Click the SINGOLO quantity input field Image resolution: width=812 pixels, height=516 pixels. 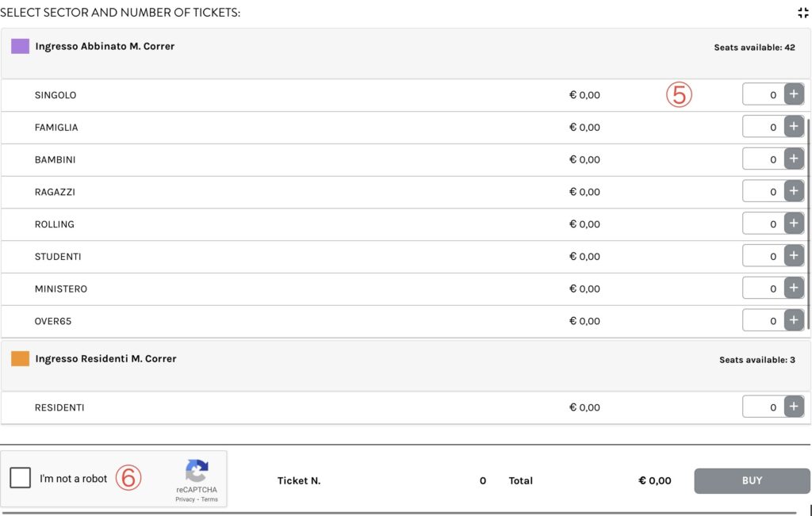tap(763, 94)
